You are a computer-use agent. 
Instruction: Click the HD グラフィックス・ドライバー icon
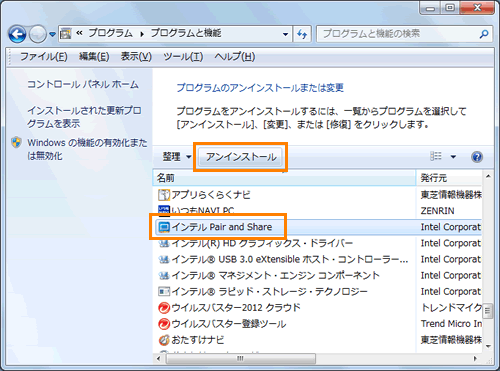tap(164, 244)
